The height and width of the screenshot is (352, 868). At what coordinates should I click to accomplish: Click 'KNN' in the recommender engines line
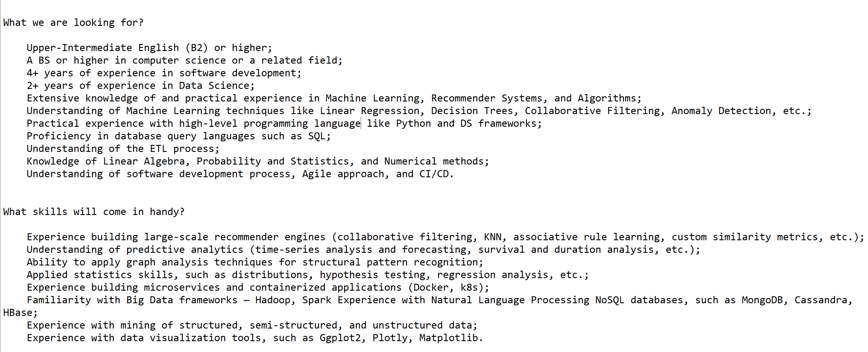(492, 237)
